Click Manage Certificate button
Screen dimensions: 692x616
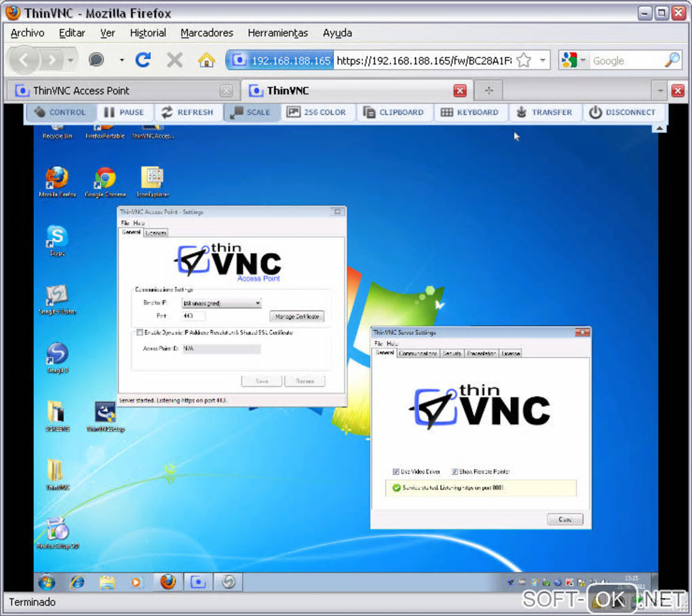click(296, 316)
